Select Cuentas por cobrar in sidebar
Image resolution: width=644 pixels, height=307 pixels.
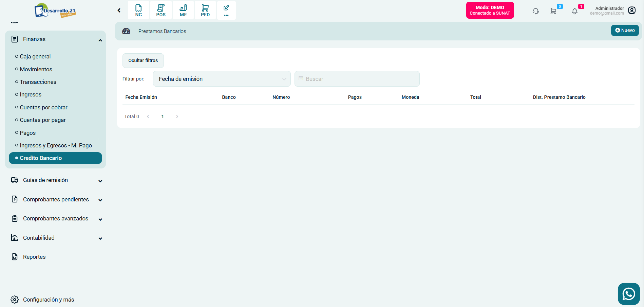(43, 107)
